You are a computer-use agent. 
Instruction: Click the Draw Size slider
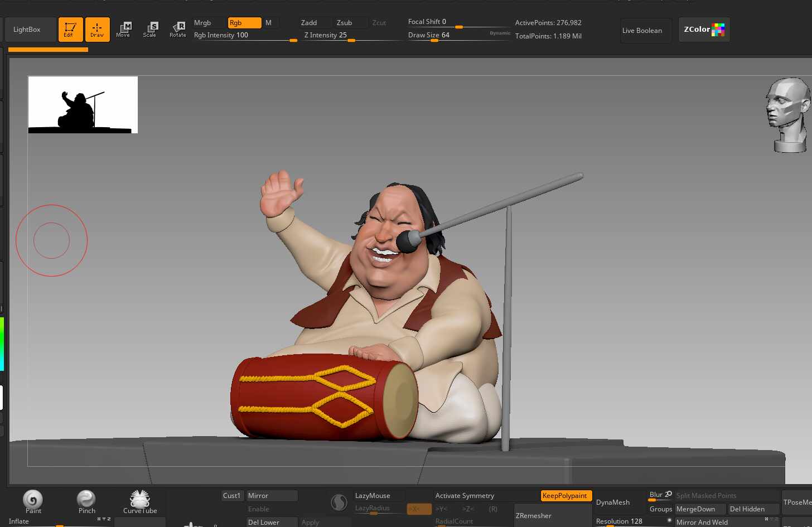point(458,36)
